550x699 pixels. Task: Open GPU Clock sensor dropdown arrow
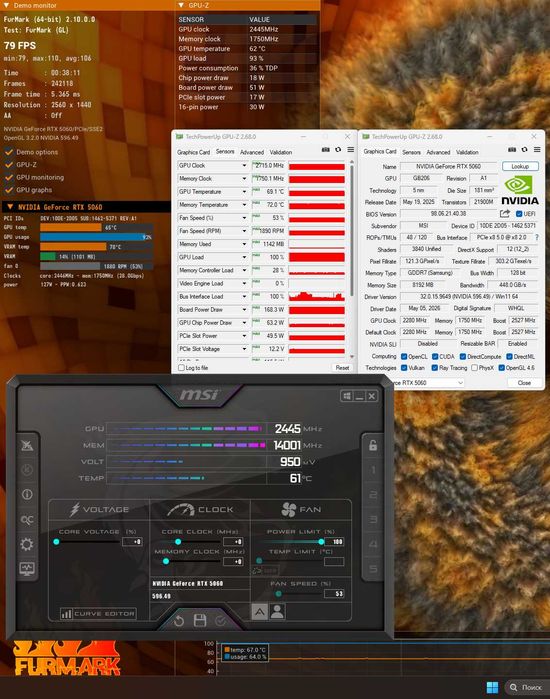(244, 165)
